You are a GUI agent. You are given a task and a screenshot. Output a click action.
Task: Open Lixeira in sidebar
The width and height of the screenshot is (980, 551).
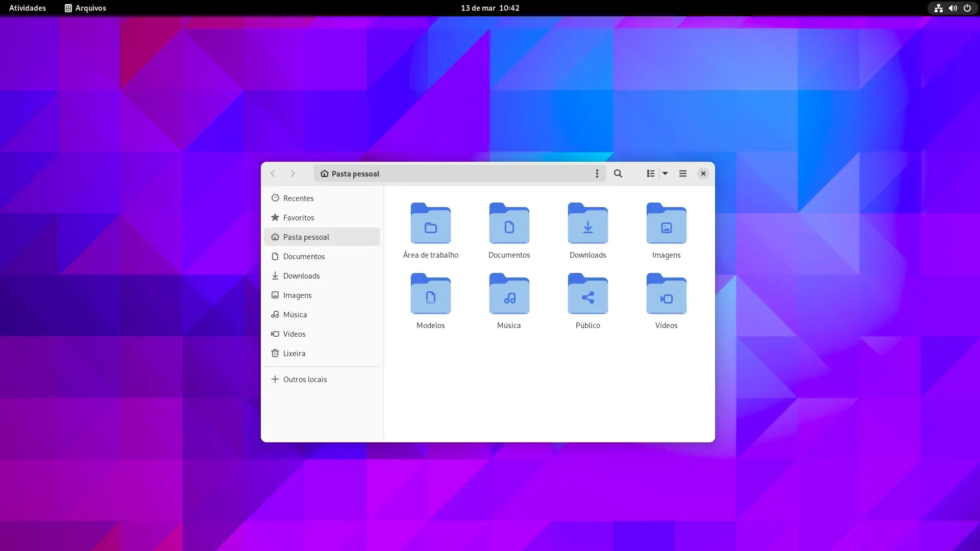click(322, 353)
